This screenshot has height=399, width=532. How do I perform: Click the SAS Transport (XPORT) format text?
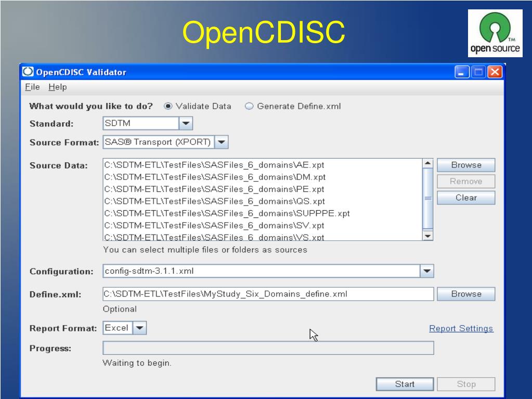pyautogui.click(x=158, y=142)
